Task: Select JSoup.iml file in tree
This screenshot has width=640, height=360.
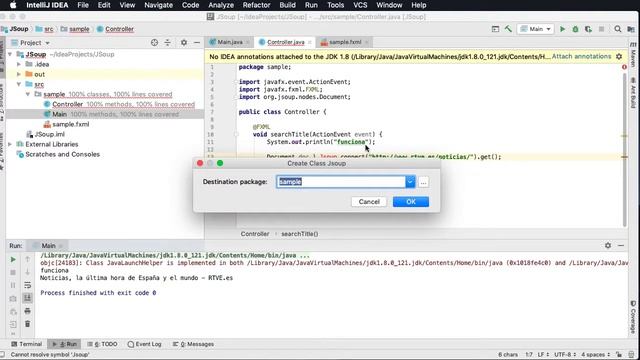Action: [49, 134]
